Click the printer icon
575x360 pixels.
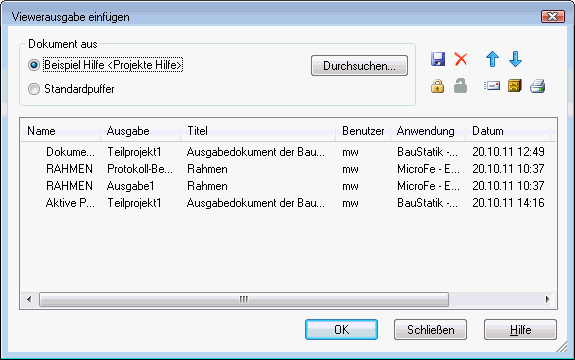538,86
